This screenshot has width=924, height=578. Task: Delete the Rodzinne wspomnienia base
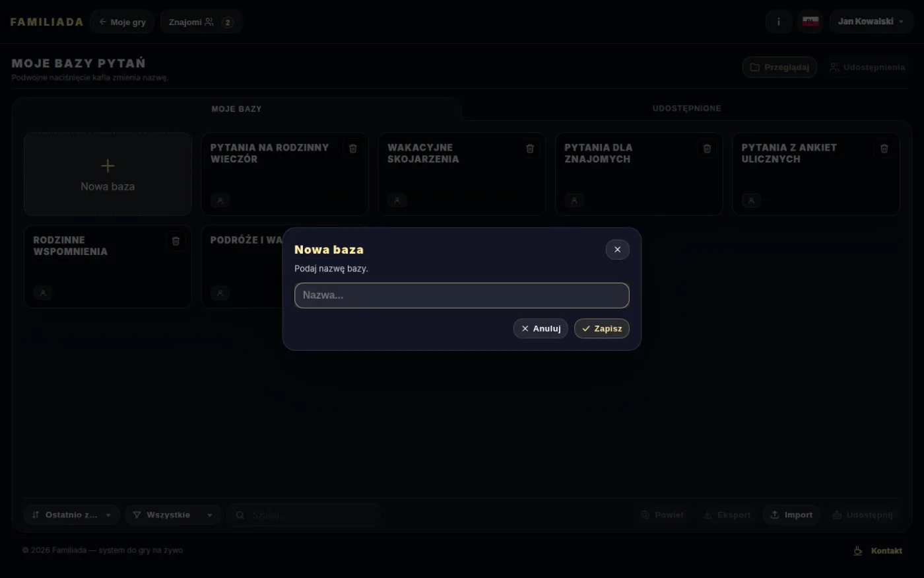click(x=176, y=241)
